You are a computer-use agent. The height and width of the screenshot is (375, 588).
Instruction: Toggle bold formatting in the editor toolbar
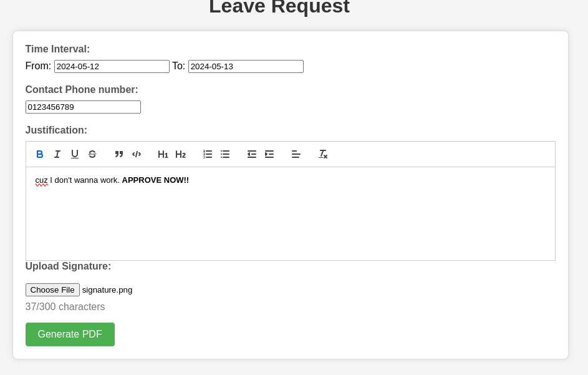pos(39,154)
